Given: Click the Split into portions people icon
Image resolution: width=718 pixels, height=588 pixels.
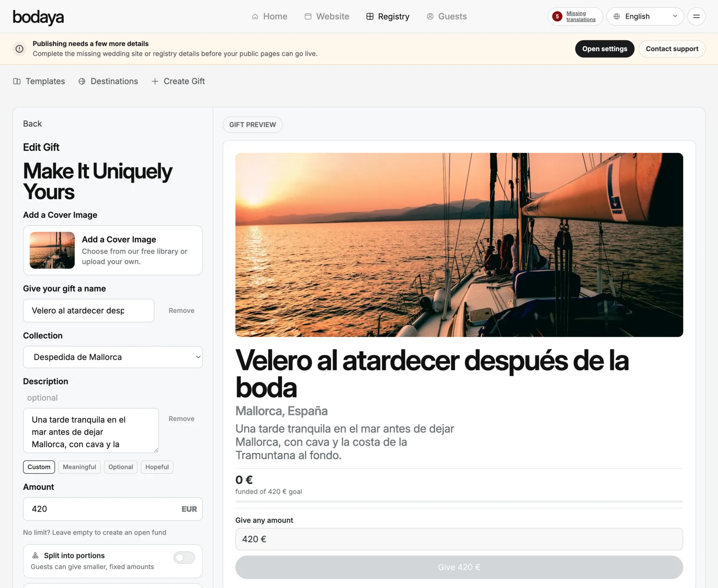Looking at the screenshot, I should pos(35,555).
